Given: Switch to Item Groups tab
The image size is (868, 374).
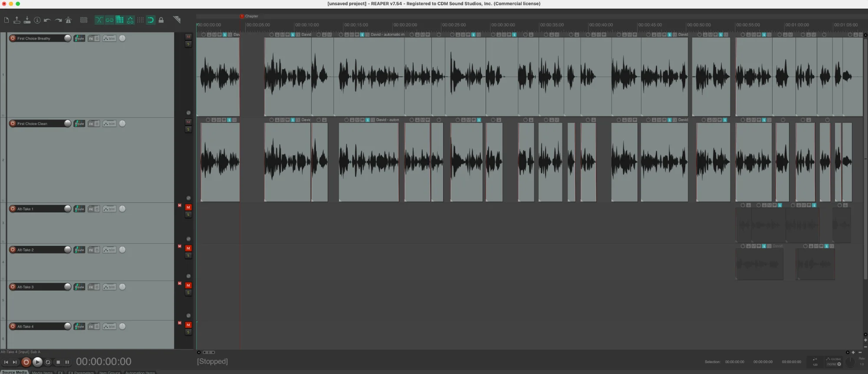Looking at the screenshot, I should pos(109,372).
